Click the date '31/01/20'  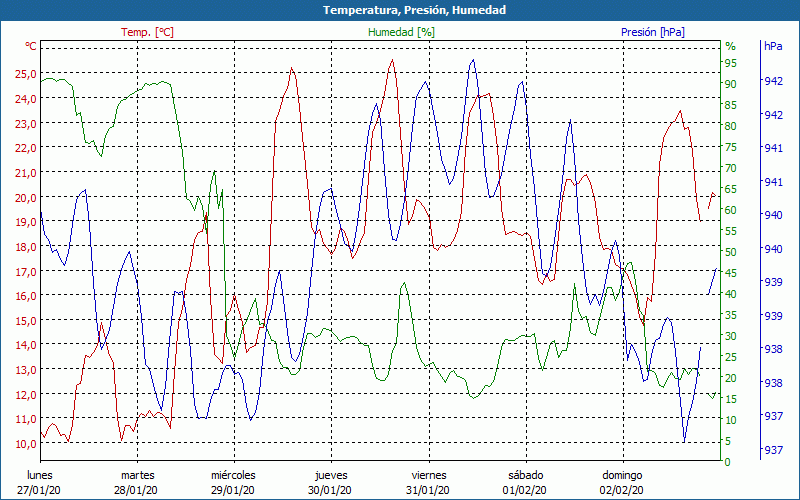coord(428,491)
